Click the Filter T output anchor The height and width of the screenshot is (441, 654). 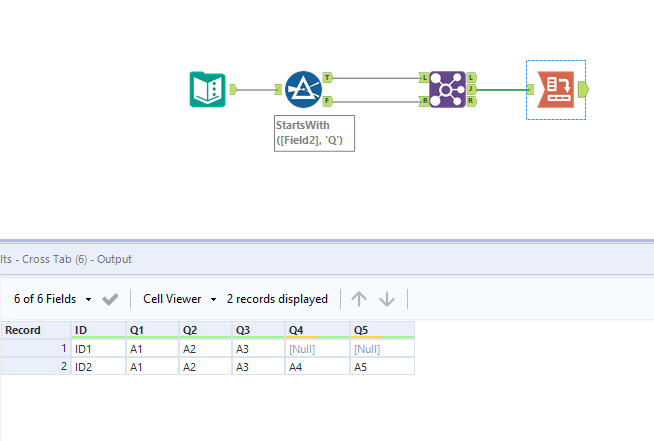[x=327, y=78]
